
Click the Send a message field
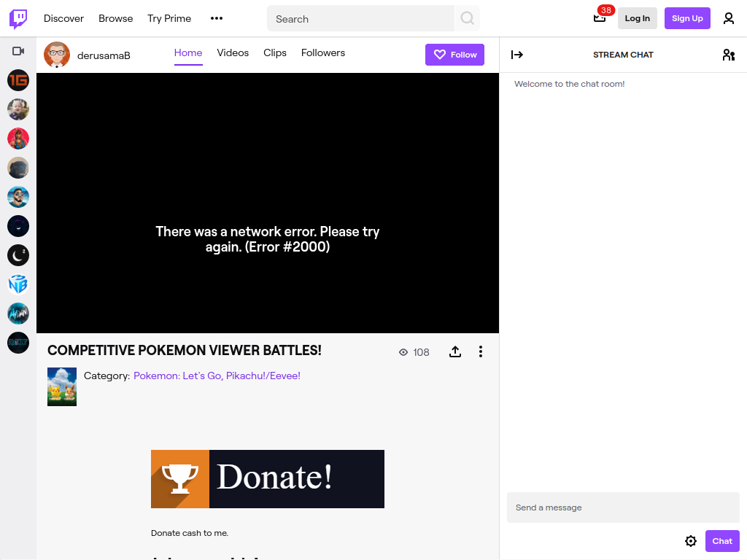[x=623, y=507]
